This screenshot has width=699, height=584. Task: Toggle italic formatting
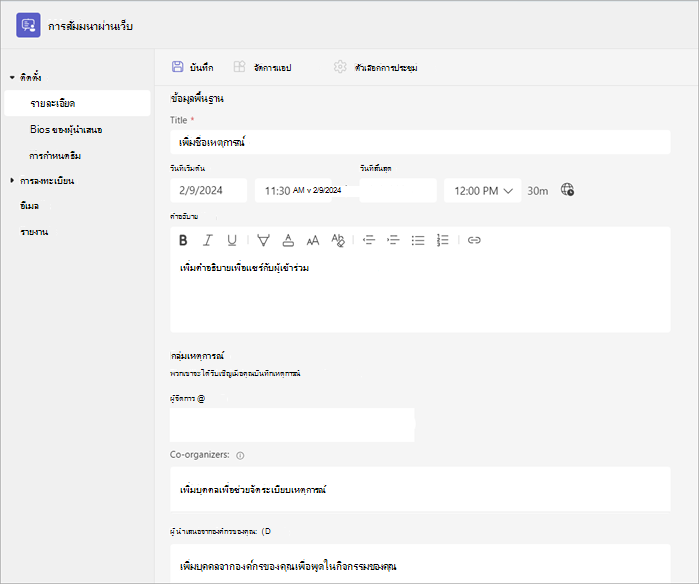[207, 240]
